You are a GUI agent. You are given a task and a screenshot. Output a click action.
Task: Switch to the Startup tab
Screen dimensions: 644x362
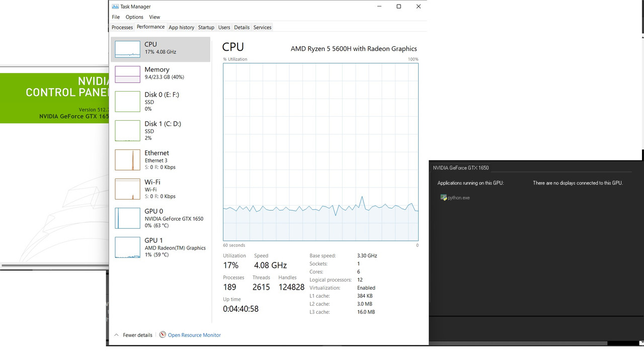point(206,27)
